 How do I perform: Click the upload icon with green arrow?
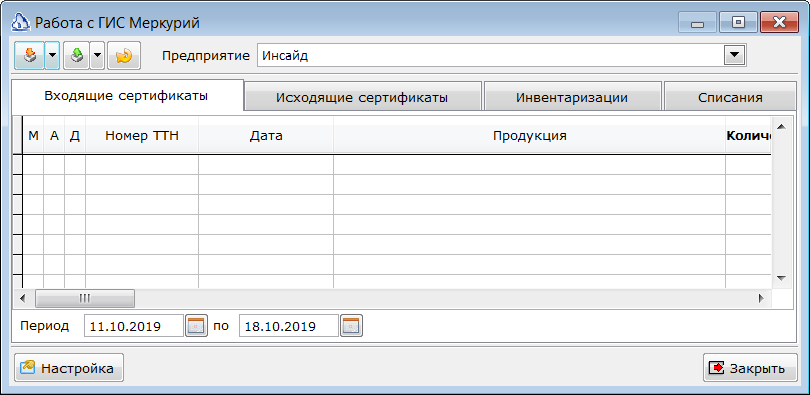(76, 56)
